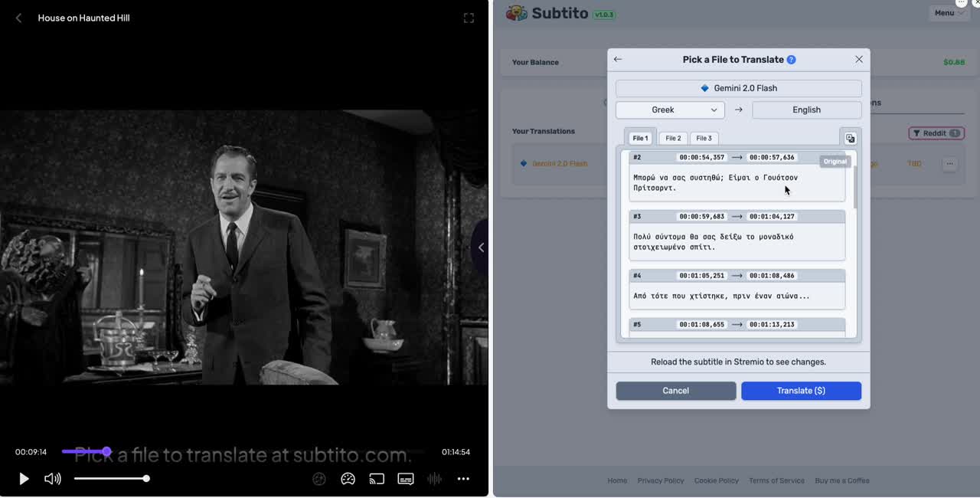
Task: Click the translate icon beside the file tabs
Action: coord(851,138)
